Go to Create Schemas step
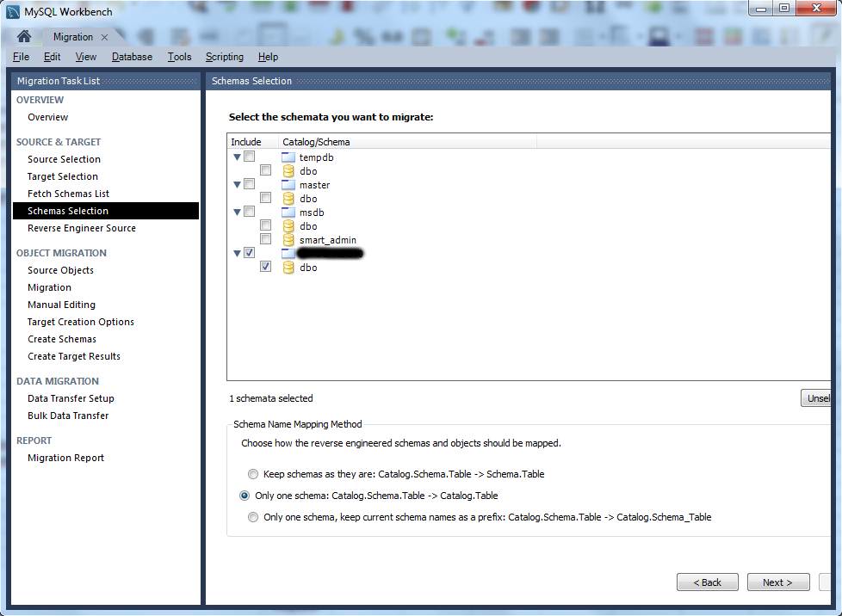The width and height of the screenshot is (842, 616). click(x=62, y=339)
